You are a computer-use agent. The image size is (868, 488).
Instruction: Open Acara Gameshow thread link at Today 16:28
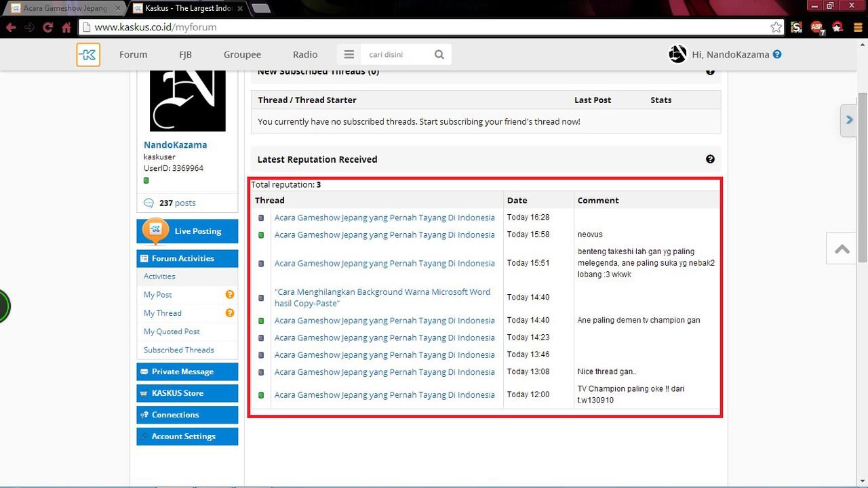[384, 218]
